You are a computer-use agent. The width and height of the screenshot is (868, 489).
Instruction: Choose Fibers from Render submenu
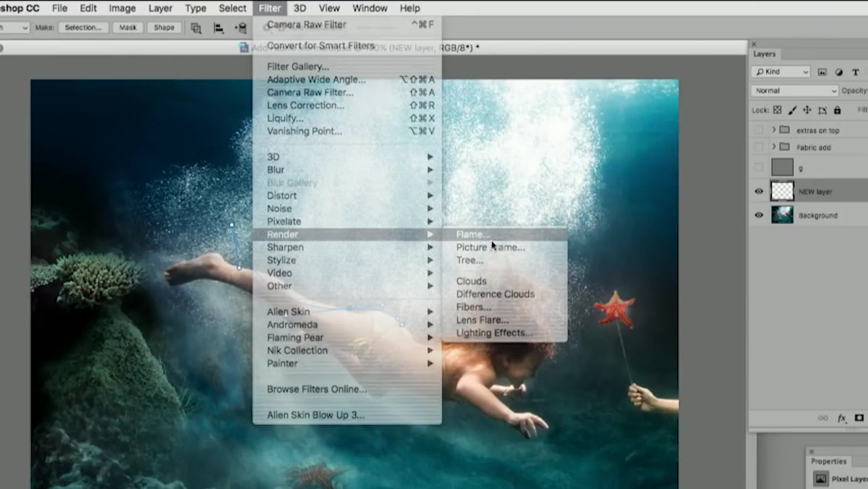click(x=505, y=307)
